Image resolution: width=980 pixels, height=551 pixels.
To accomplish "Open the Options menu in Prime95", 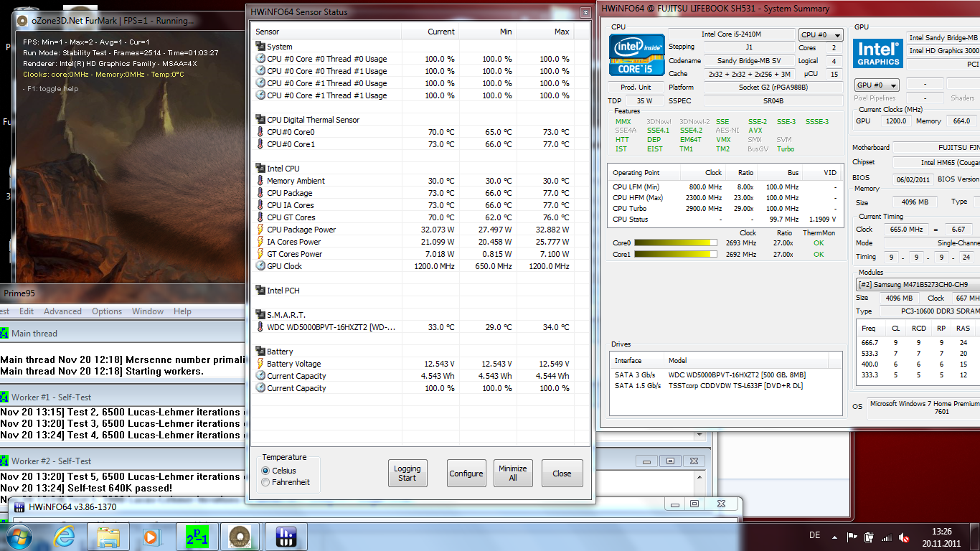I will point(107,311).
